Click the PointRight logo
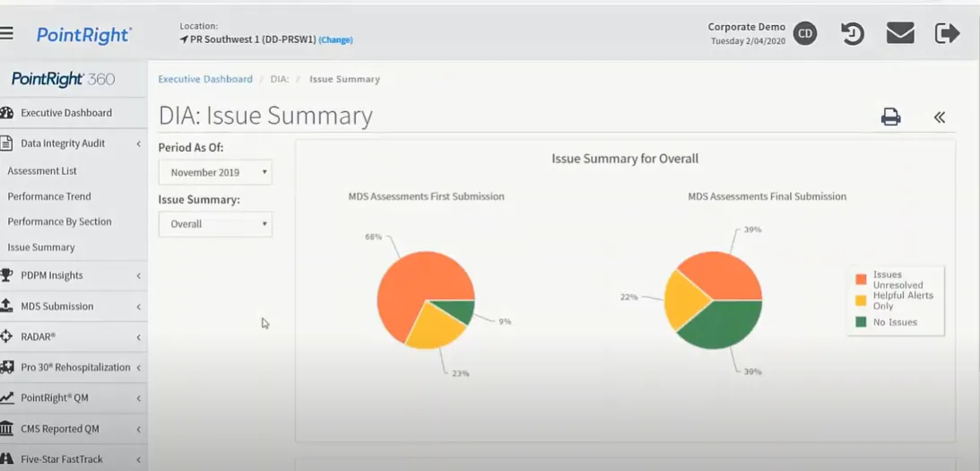This screenshot has height=471, width=980. [x=83, y=35]
